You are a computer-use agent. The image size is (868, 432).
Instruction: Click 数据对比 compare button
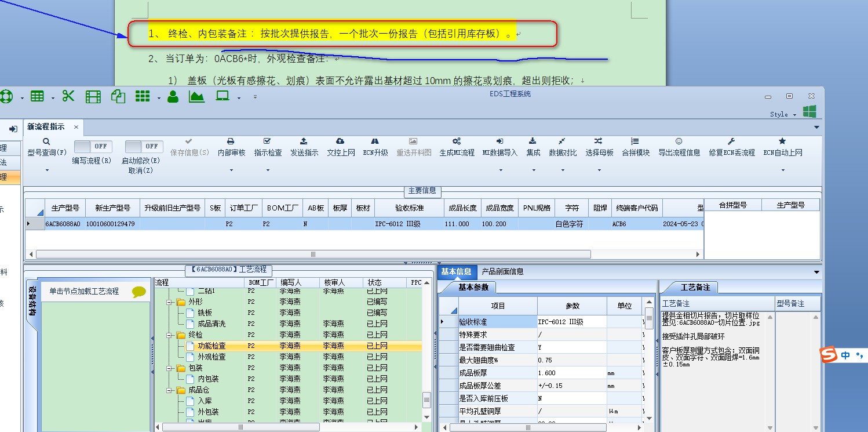pos(563,147)
